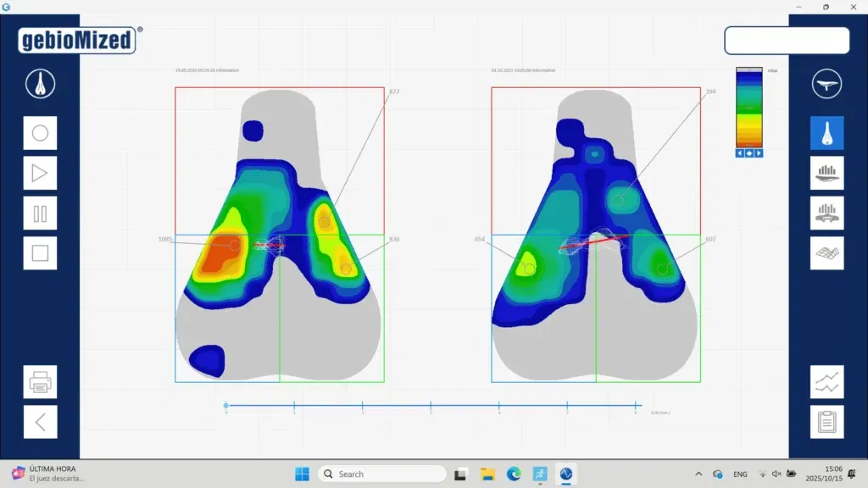The image size is (868, 488).
Task: Play the pressure measurement recording
Action: [x=40, y=173]
